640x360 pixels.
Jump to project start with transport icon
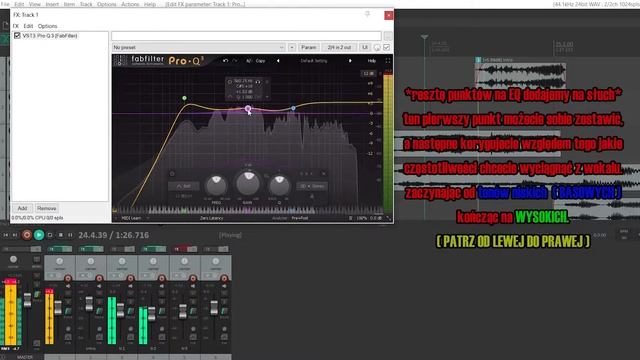point(6,235)
